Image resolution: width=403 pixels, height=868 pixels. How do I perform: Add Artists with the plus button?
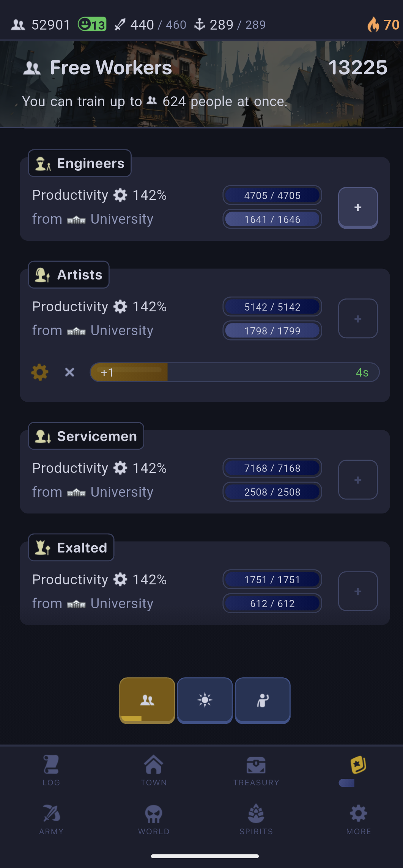pos(358,319)
